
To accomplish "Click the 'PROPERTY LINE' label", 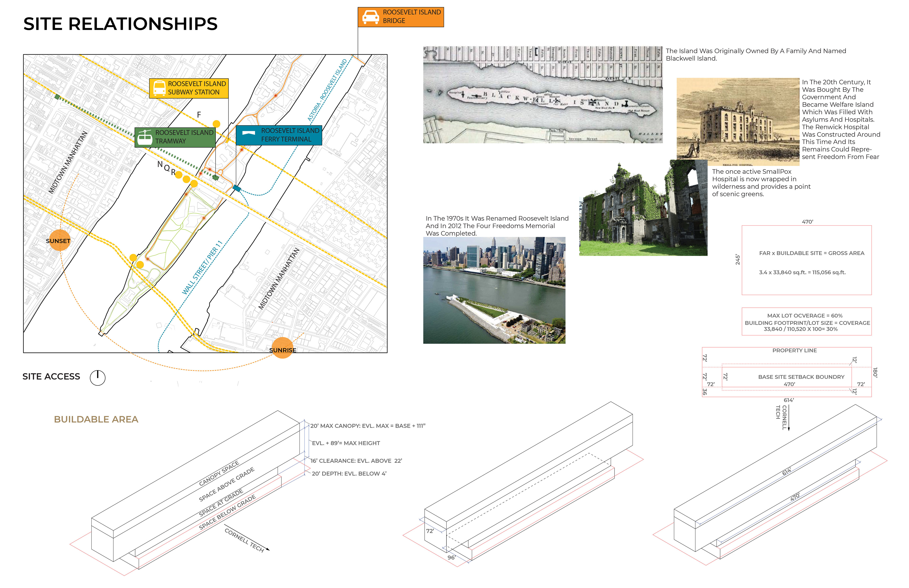I will click(794, 350).
